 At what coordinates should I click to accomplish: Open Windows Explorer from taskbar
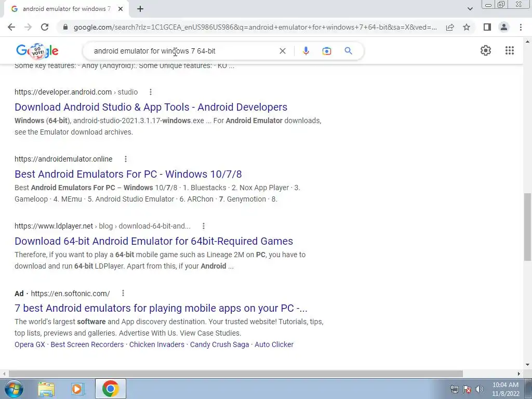coord(46,389)
